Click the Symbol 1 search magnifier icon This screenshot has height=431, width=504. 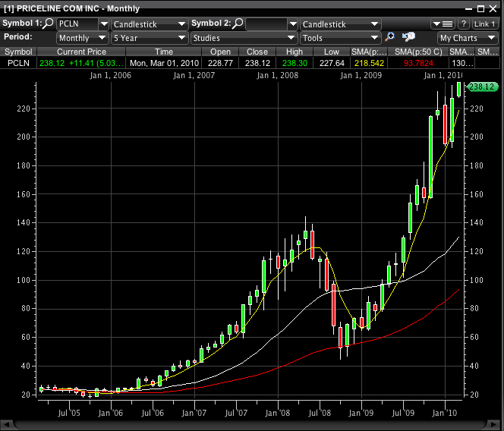tap(49, 24)
